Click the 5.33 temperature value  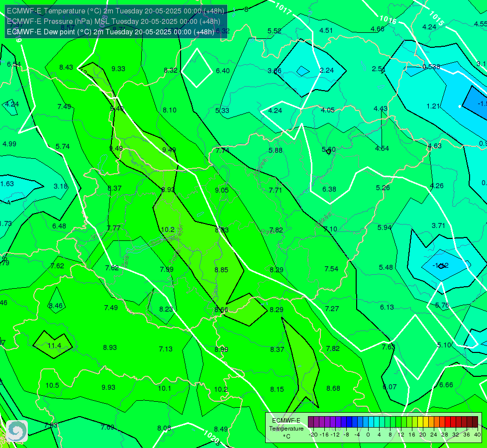(222, 111)
